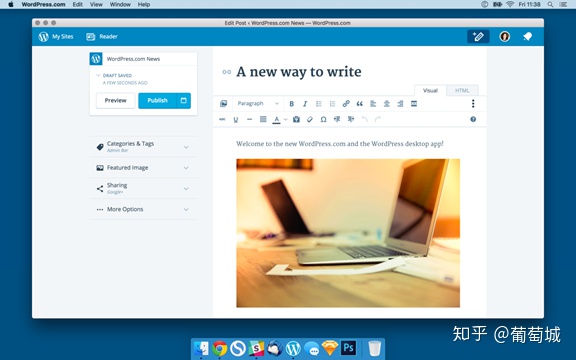Click Paste as text clipboard icon
This screenshot has height=360, width=576.
pos(296,119)
